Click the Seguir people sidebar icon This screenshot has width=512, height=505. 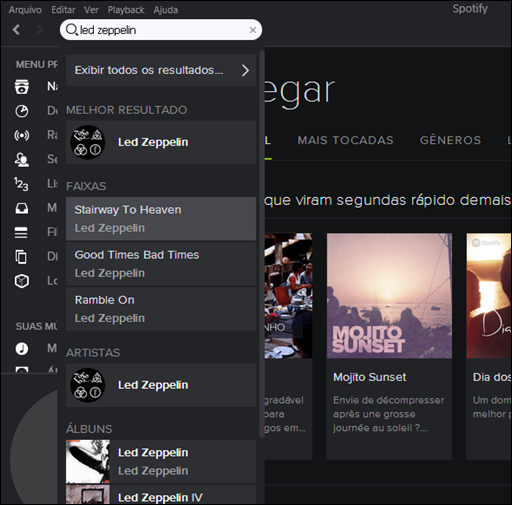point(22,159)
